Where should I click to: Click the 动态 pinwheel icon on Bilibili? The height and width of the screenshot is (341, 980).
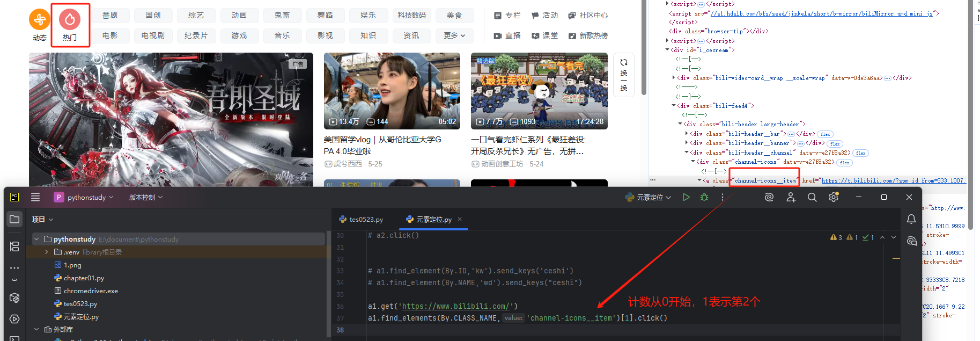[40, 19]
